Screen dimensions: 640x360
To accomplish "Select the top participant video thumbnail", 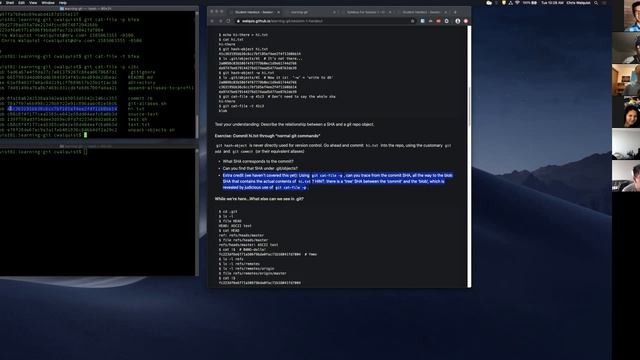I will click(626, 16).
